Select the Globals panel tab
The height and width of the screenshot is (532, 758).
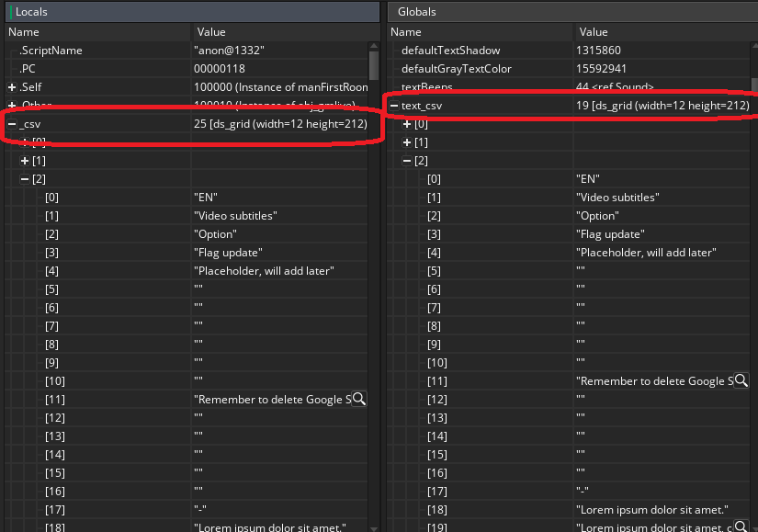(572, 12)
